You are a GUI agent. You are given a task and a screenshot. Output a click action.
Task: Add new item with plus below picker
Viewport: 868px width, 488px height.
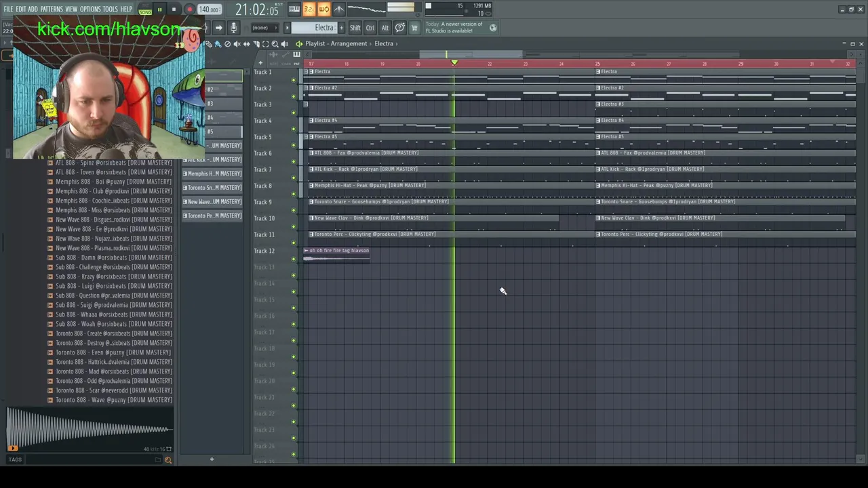[x=212, y=460]
